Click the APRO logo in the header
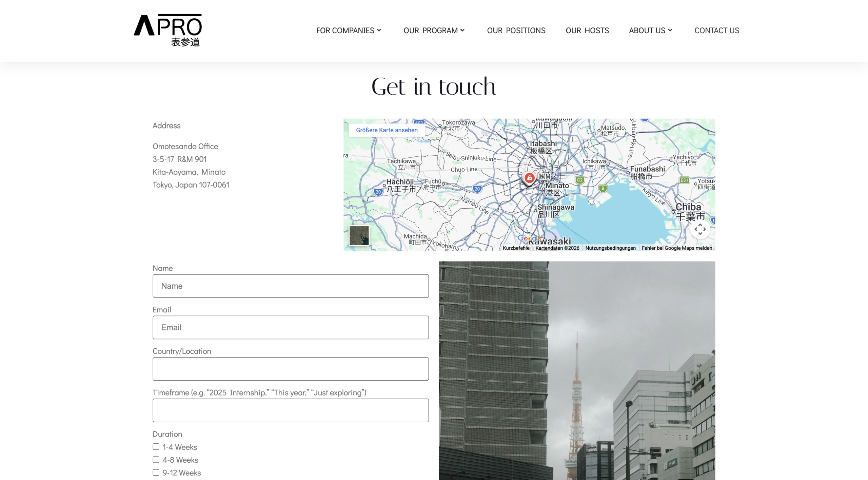The height and width of the screenshot is (480, 868). click(x=168, y=30)
